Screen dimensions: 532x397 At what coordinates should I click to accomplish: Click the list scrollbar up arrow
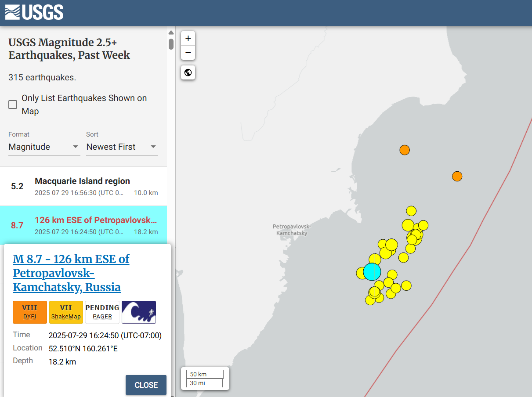[x=171, y=32]
